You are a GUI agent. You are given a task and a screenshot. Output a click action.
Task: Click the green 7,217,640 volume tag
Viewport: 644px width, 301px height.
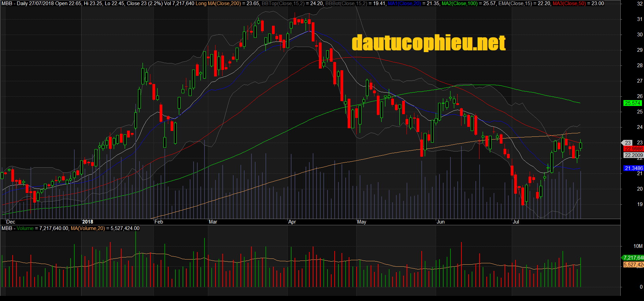633,258
